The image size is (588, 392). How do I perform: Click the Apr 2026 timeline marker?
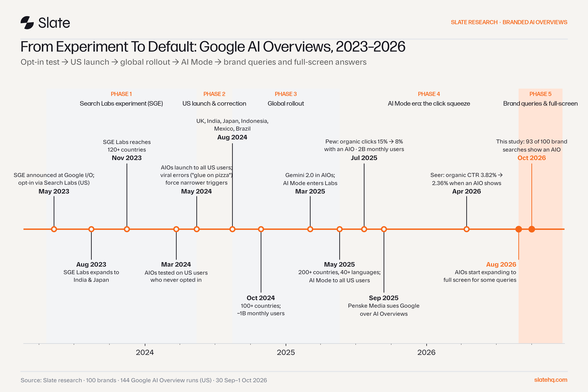pos(467,229)
